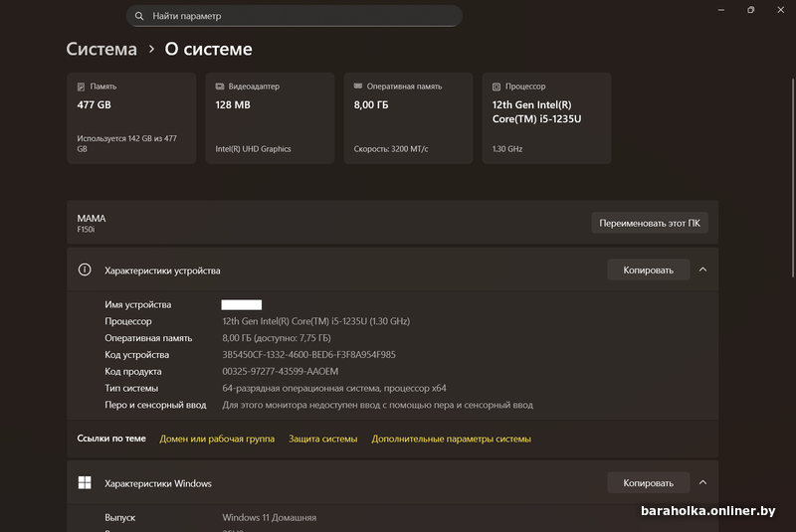Screen dimensions: 796x532
Task: Select 'Windows 11 Домашняя' edition text
Action: (x=269, y=517)
